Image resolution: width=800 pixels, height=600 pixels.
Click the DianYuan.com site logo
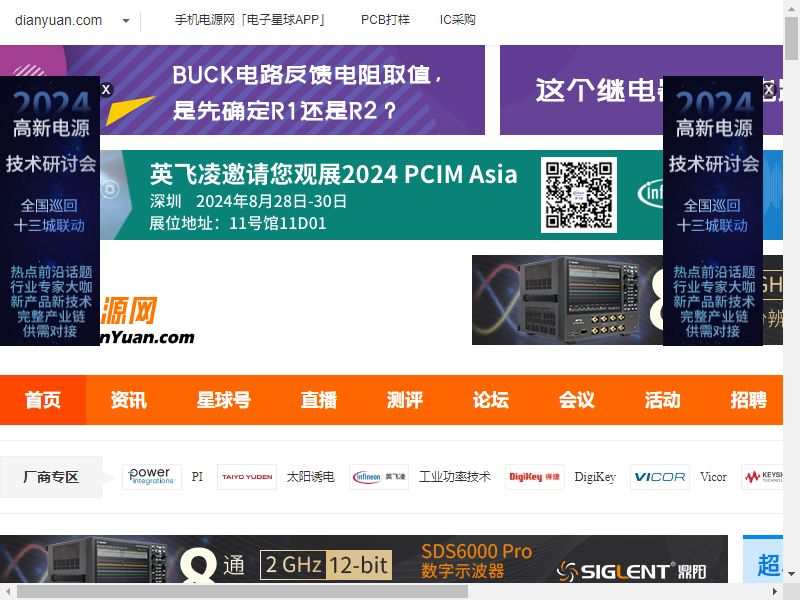coord(147,319)
